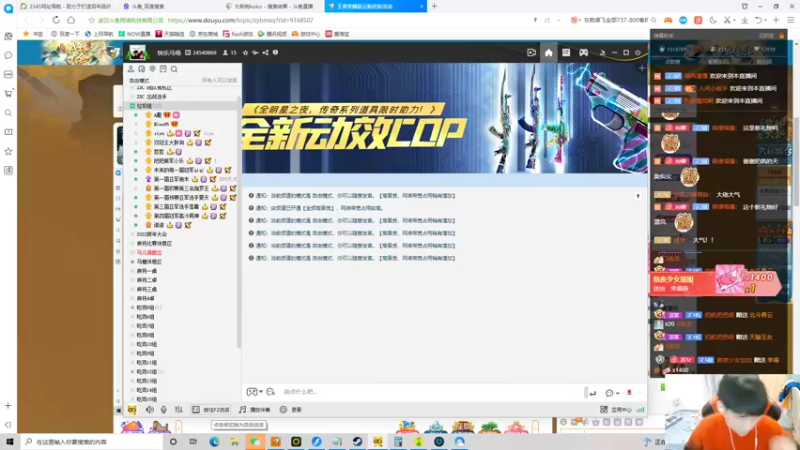800x450 pixels.
Task: Click the browser night mode moon icon
Action: 713,20
